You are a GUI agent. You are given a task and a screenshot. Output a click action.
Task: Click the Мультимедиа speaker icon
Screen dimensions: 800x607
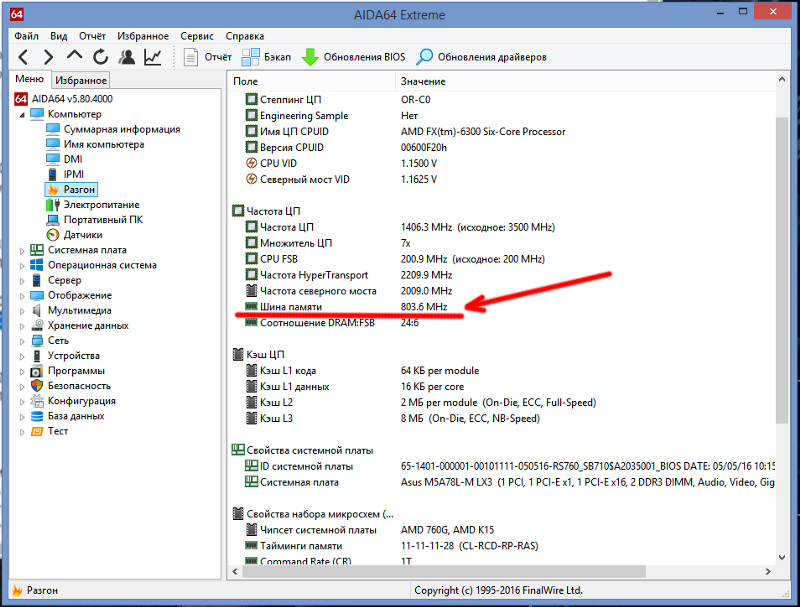point(37,310)
